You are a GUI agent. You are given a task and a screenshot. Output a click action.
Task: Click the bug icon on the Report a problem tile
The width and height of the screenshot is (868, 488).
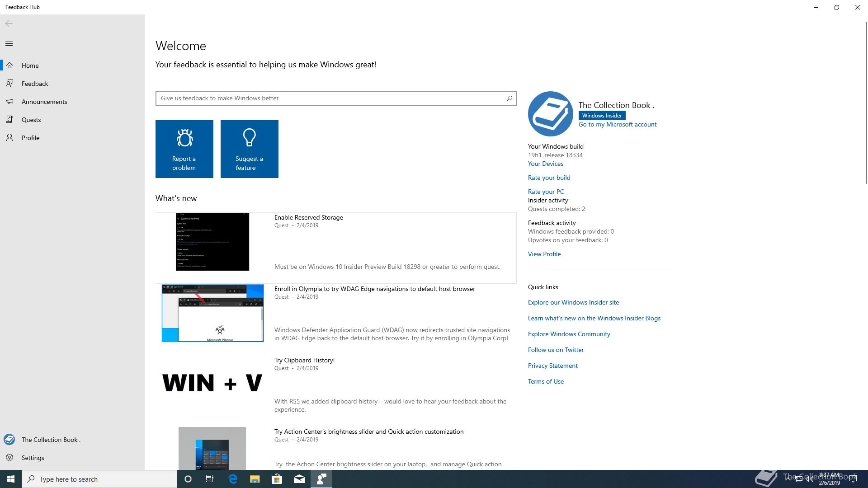(x=184, y=138)
